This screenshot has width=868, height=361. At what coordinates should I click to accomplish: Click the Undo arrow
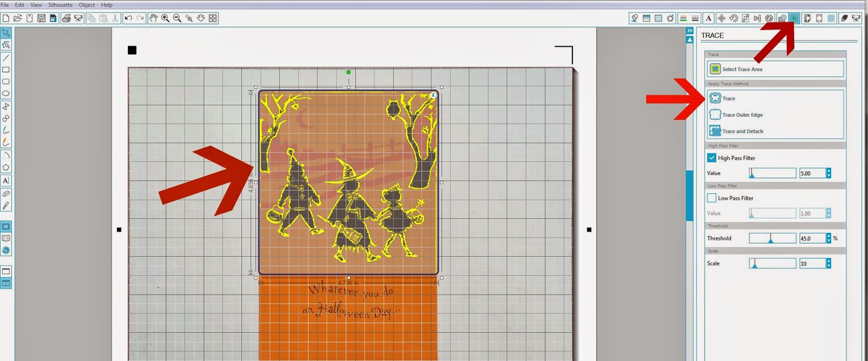(x=129, y=18)
